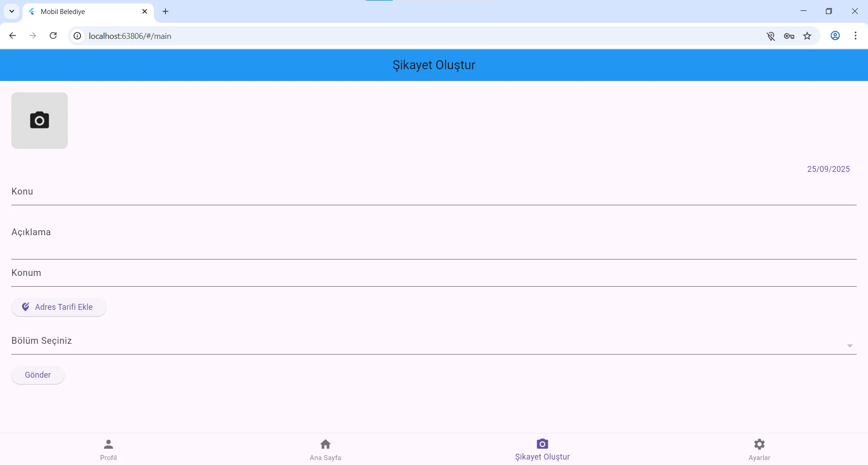This screenshot has height=465, width=868.
Task: Click the Şikayet Oluştur header title
Action: click(x=434, y=65)
